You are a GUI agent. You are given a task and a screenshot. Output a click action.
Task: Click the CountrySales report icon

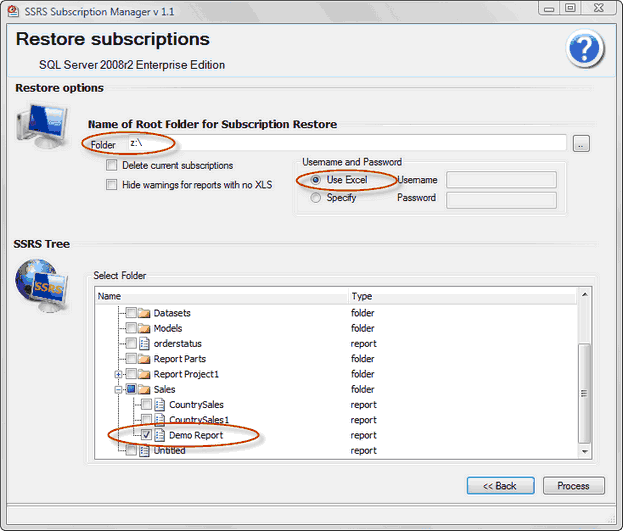click(x=160, y=405)
